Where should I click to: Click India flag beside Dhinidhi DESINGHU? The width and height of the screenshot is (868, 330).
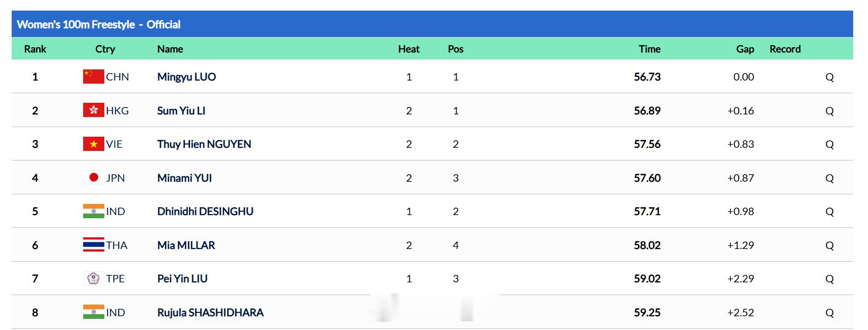coord(93,211)
